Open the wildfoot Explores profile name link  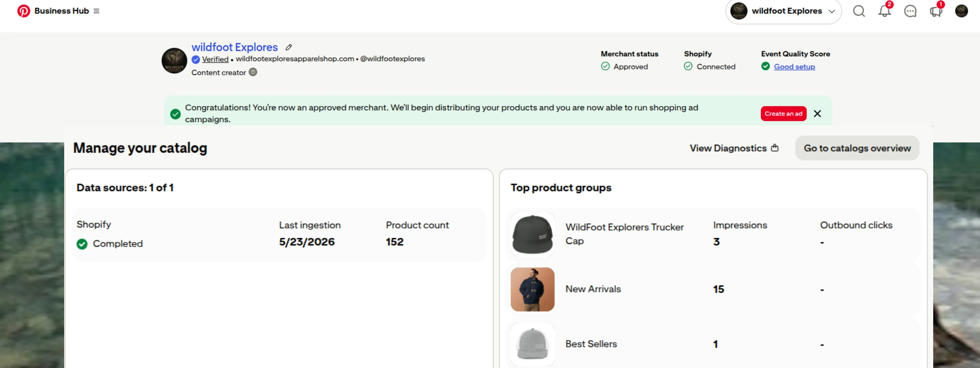(x=234, y=47)
